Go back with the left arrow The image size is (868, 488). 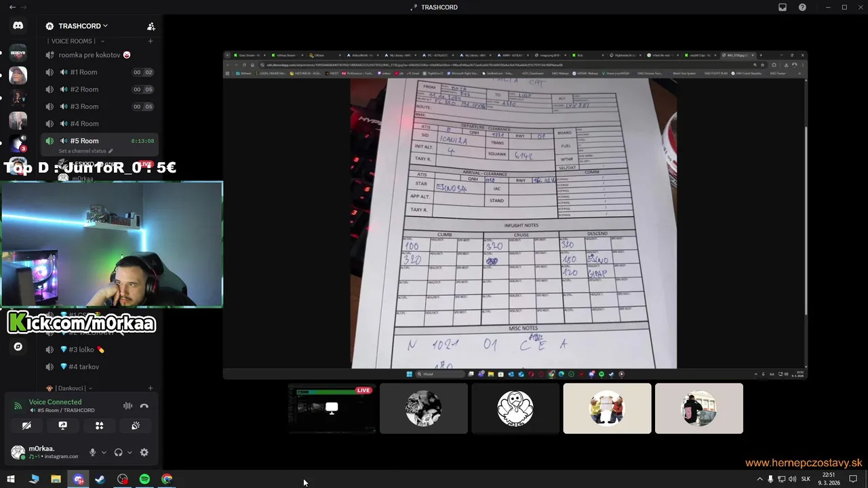pyautogui.click(x=12, y=7)
